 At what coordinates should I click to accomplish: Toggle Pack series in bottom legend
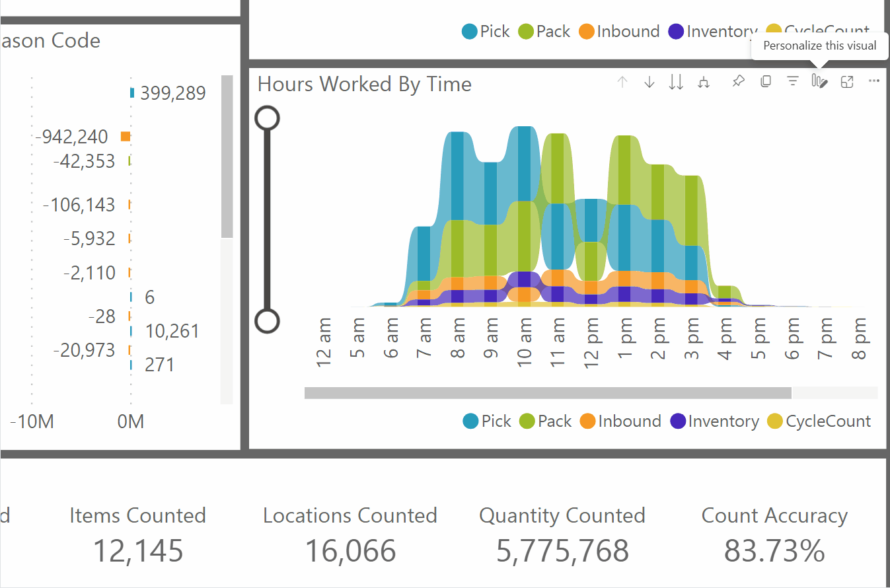(x=546, y=422)
